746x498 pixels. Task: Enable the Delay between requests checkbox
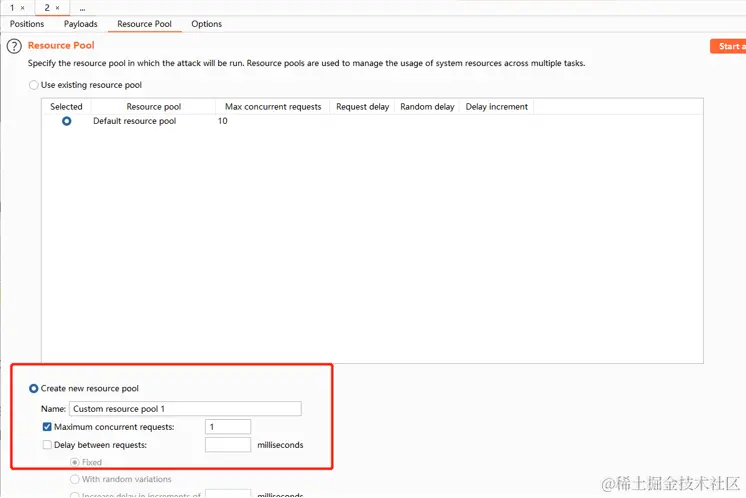[x=47, y=445]
